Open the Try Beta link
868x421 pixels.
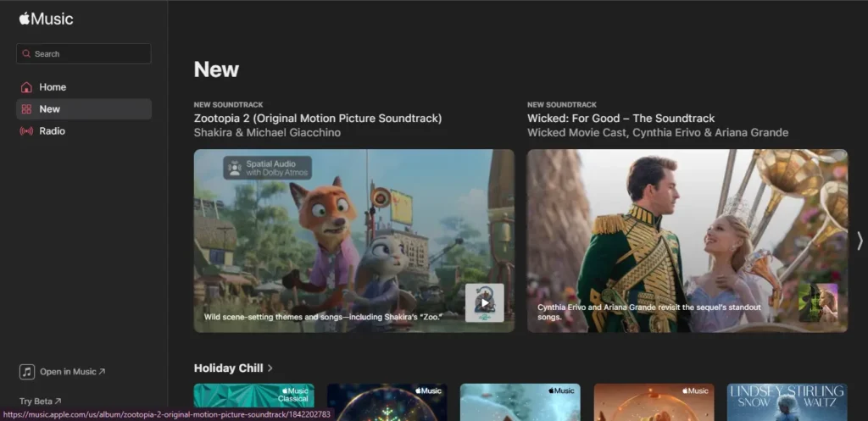pos(40,402)
